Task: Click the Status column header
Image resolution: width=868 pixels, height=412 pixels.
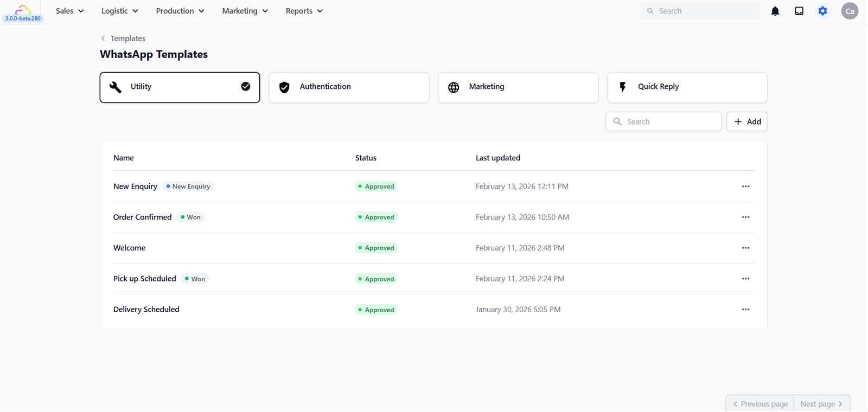Action: (366, 158)
